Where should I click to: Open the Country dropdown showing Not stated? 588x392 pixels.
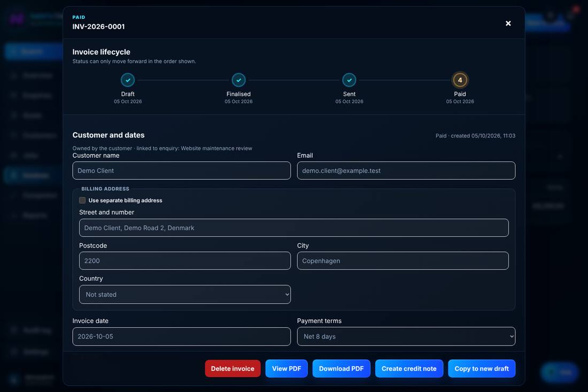(x=185, y=295)
